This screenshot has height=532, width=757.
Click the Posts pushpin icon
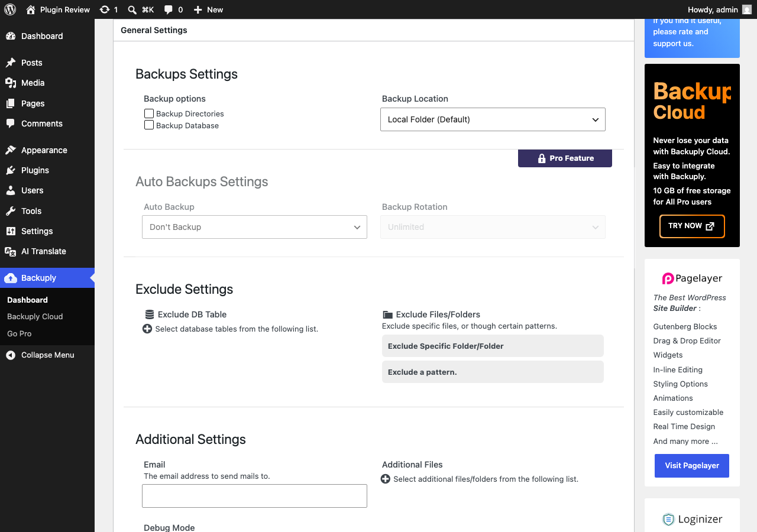click(x=11, y=63)
